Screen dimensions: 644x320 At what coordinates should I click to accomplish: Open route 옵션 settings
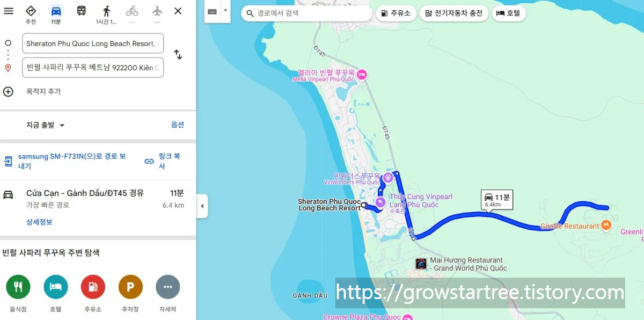[x=178, y=125]
